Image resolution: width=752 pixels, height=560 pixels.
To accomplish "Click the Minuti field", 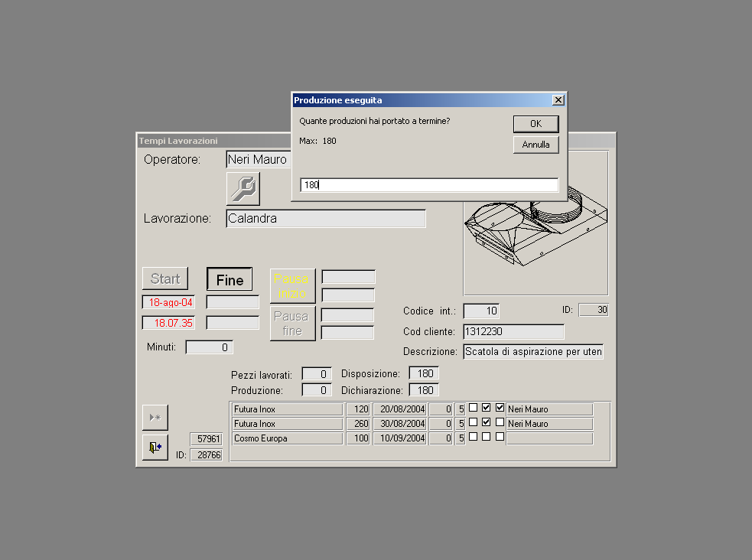I will (x=209, y=347).
